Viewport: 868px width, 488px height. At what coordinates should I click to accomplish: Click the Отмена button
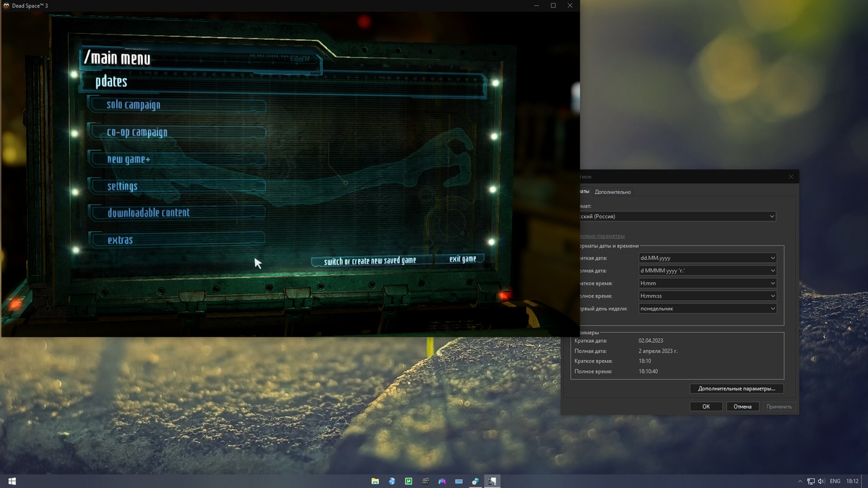(743, 407)
